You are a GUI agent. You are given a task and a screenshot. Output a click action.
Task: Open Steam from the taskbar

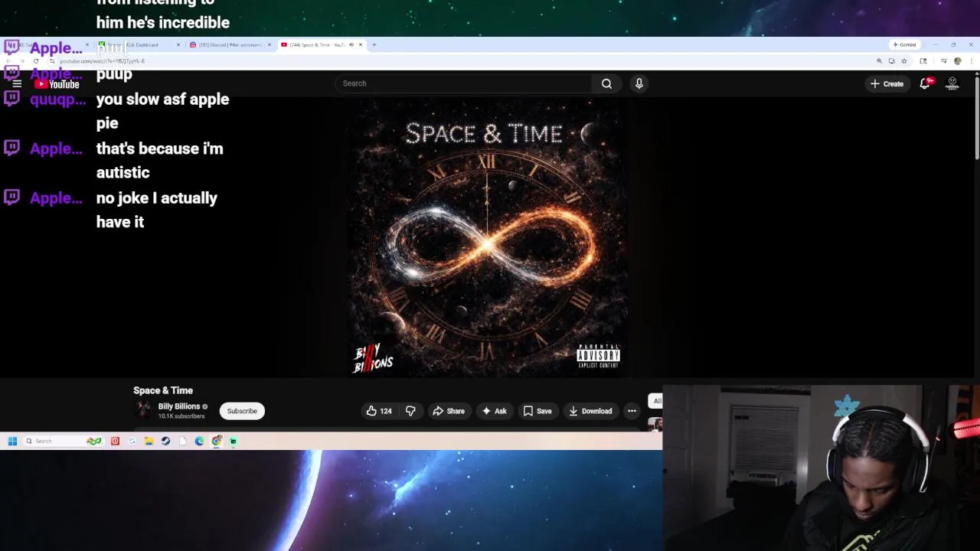tap(165, 441)
